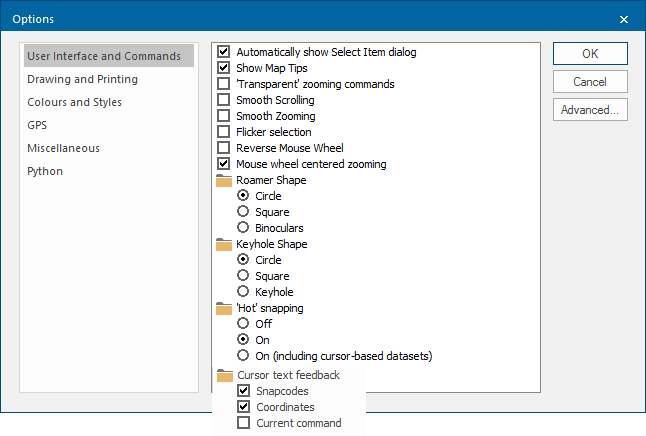Check the Reverse Mouse Wheel option

(x=224, y=148)
